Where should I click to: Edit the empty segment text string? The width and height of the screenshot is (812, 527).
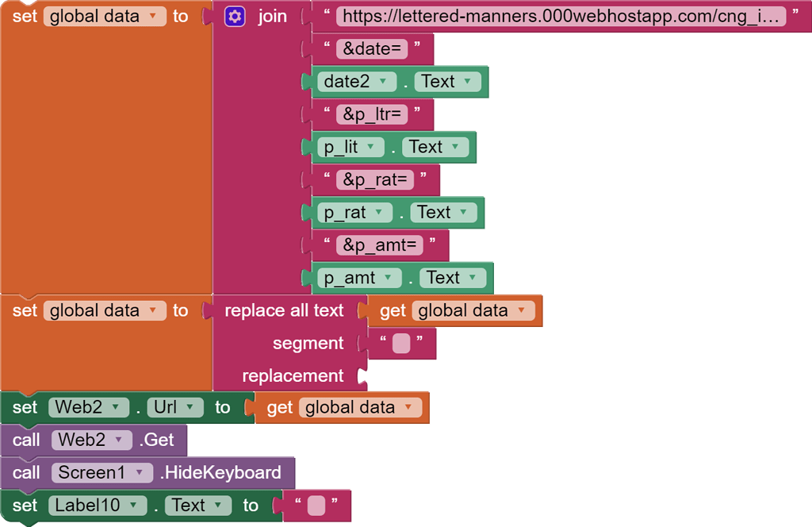click(403, 343)
